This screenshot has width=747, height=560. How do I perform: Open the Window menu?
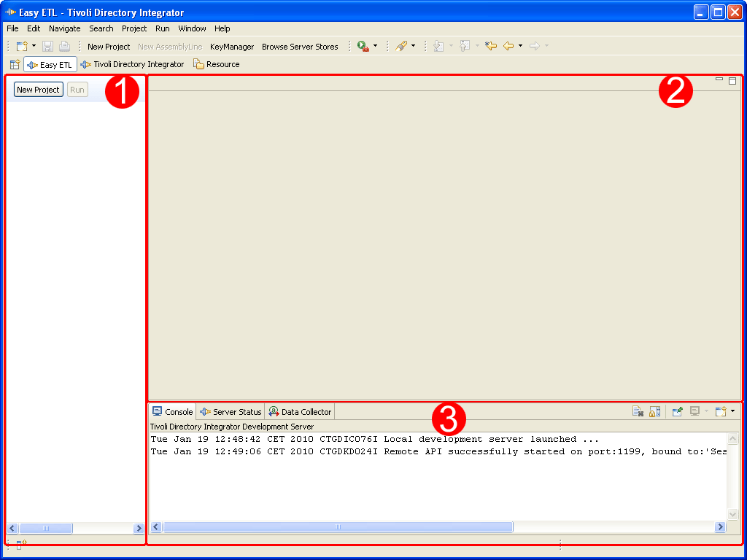tap(192, 28)
